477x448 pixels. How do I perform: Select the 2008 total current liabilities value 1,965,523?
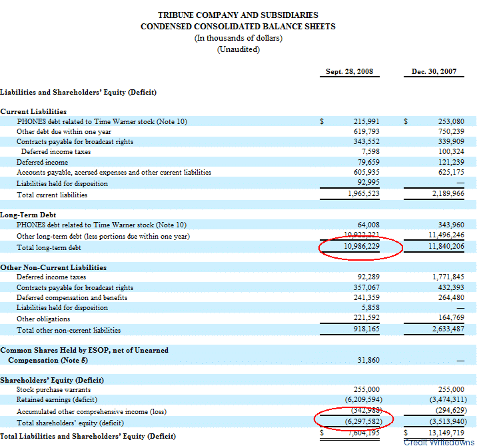[363, 195]
